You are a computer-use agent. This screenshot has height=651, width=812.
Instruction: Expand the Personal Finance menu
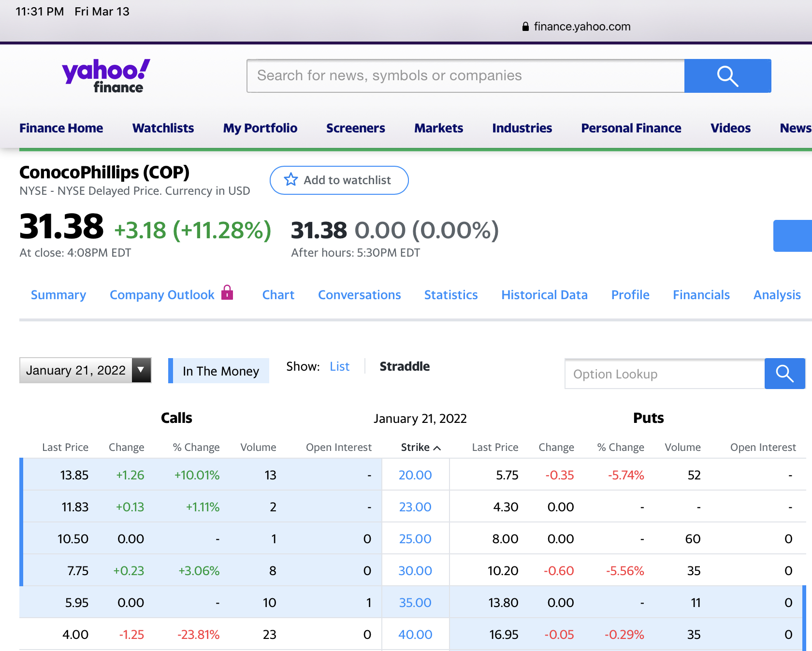(631, 128)
